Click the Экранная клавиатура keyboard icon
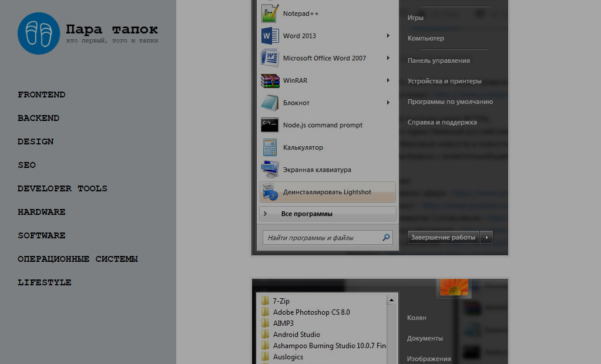 pyautogui.click(x=270, y=169)
